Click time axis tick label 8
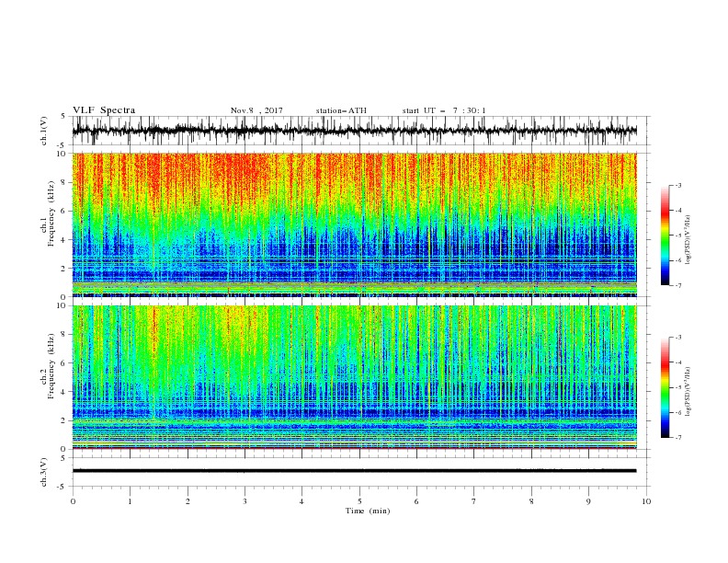728x563 pixels. click(531, 501)
